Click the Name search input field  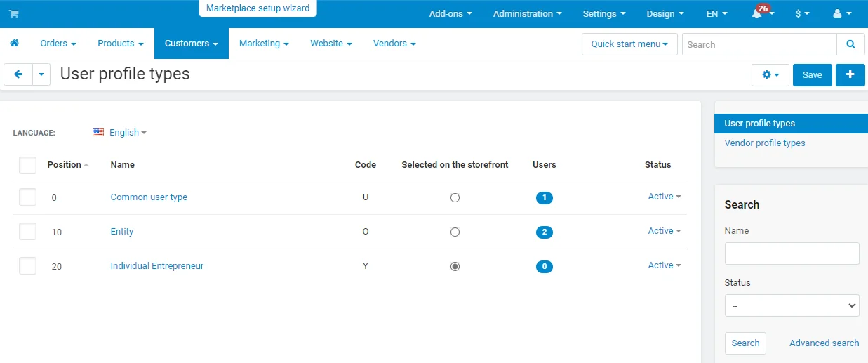792,253
